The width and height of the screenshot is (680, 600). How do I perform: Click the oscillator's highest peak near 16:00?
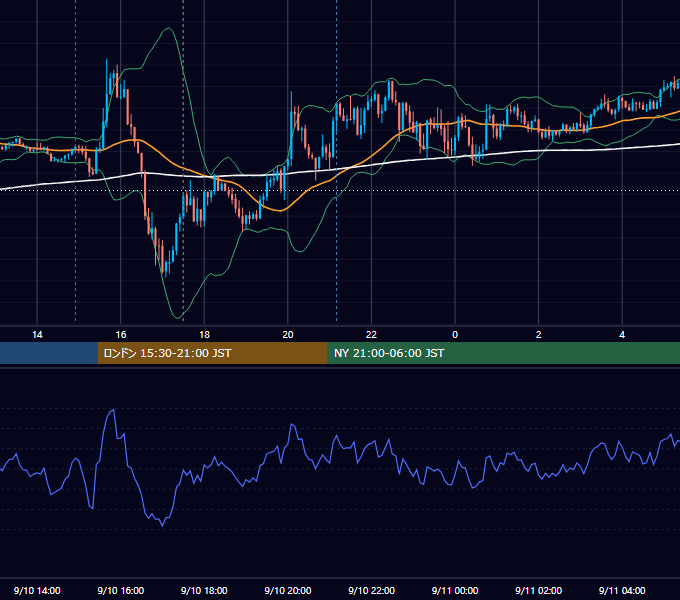pos(113,410)
